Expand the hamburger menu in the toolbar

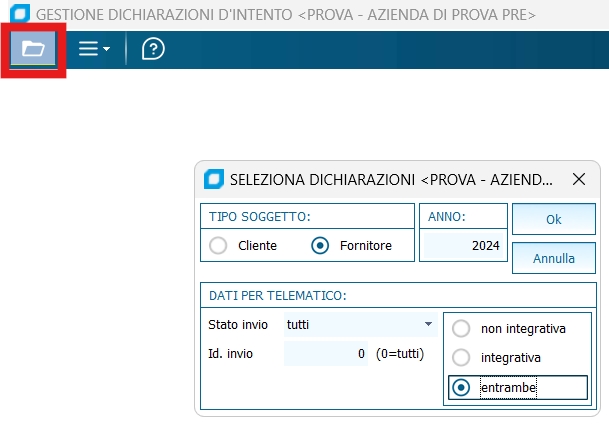click(94, 49)
